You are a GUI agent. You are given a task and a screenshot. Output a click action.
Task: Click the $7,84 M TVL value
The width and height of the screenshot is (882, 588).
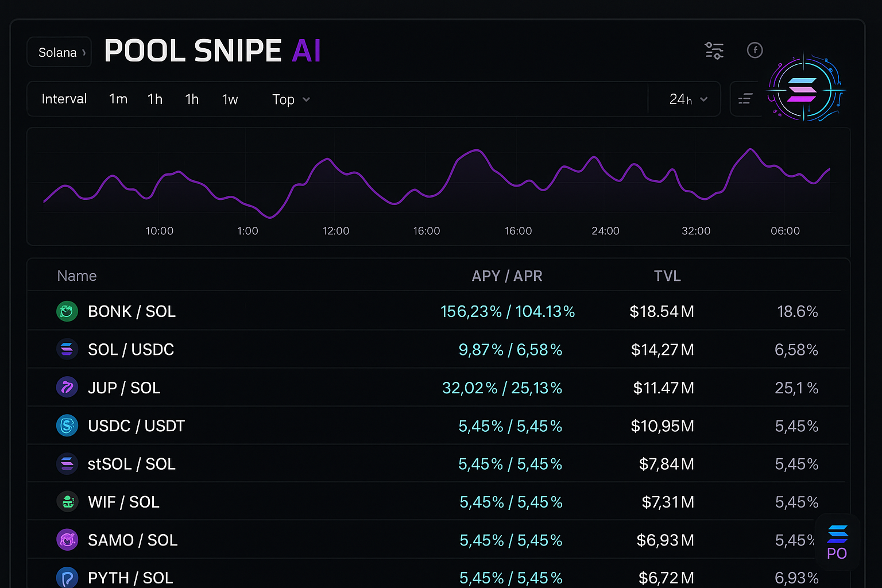click(x=667, y=463)
